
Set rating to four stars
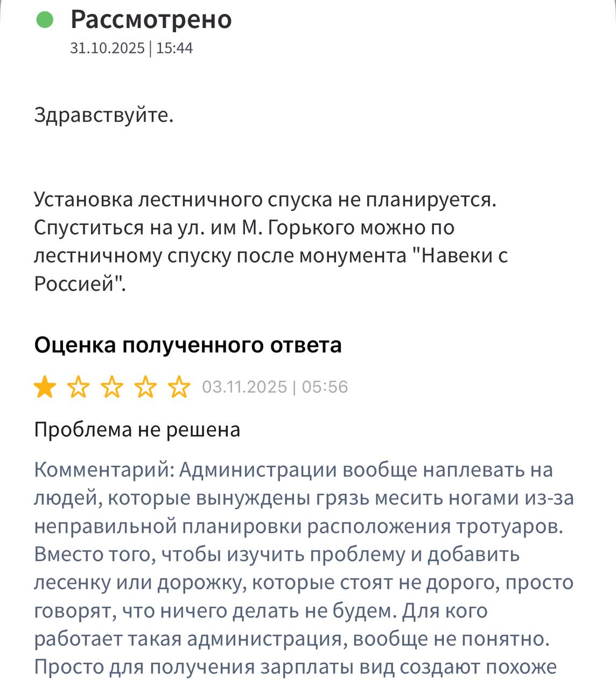coord(145,387)
